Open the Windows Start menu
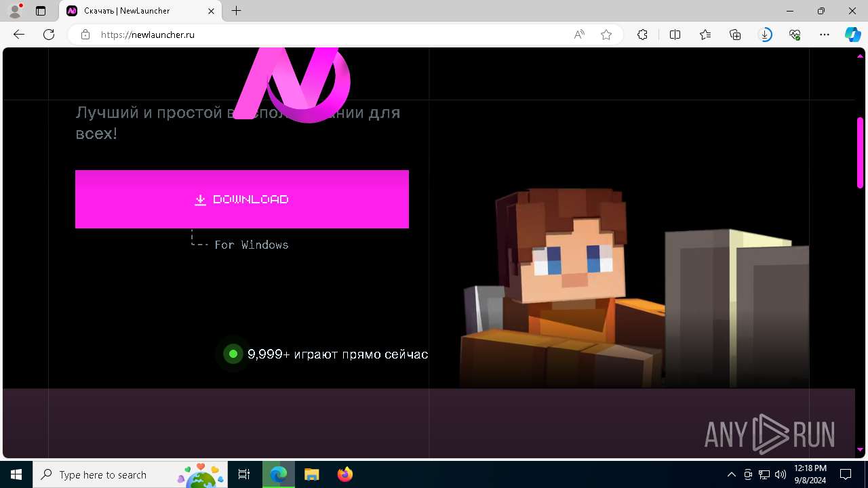Screen dimensions: 868x488 [x=16, y=474]
